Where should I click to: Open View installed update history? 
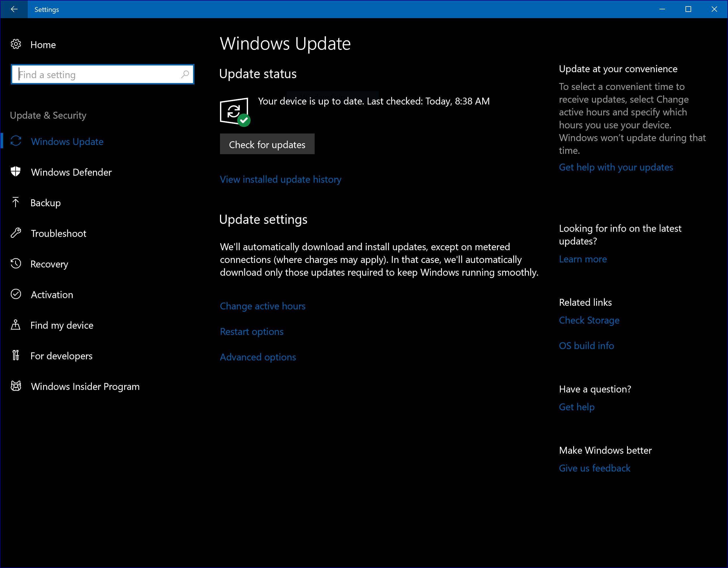click(x=280, y=179)
